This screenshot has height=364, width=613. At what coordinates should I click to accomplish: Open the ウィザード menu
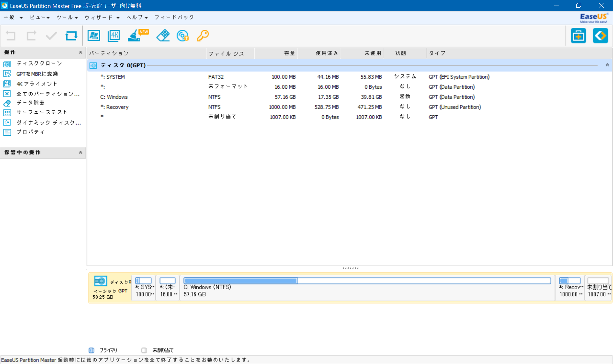[x=102, y=17]
